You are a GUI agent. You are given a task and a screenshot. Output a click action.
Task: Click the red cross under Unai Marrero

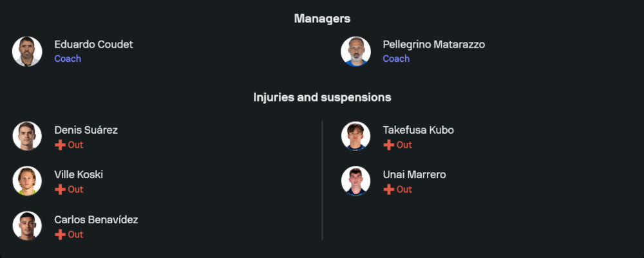[388, 189]
